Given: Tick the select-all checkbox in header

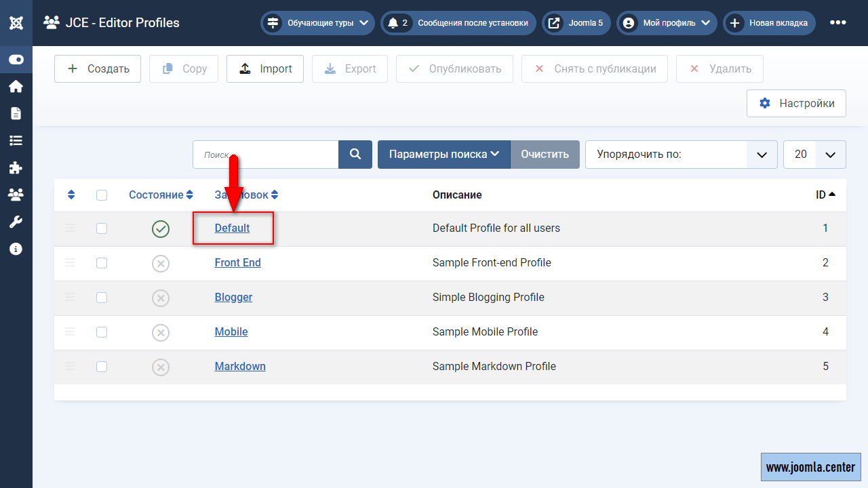Looking at the screenshot, I should pyautogui.click(x=102, y=195).
